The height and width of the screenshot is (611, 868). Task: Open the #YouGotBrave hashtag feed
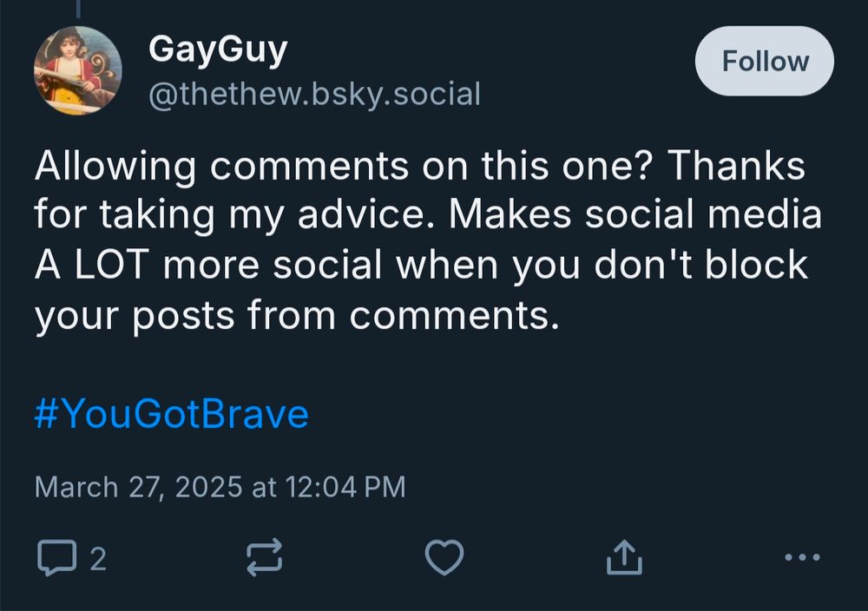(x=170, y=415)
